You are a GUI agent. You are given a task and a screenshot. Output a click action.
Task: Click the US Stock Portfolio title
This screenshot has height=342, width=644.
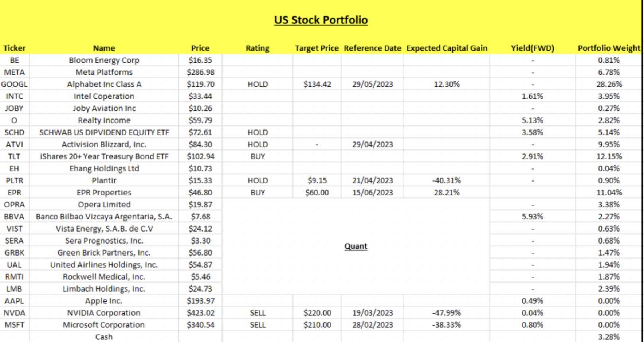click(321, 20)
